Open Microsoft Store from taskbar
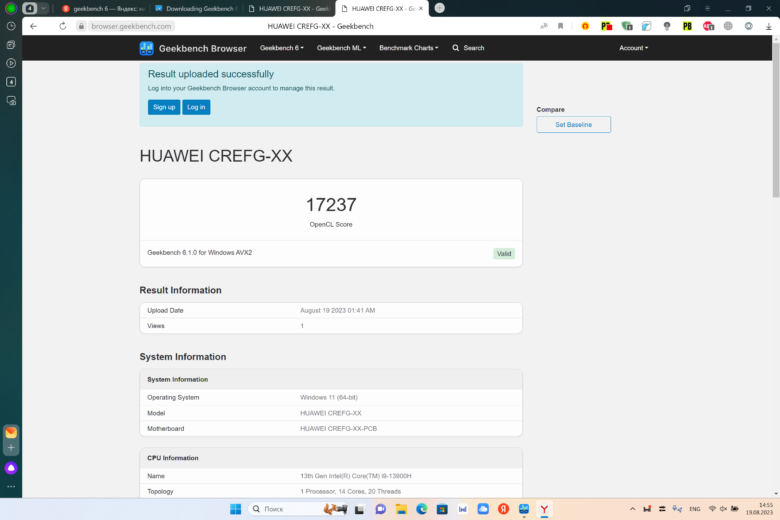The width and height of the screenshot is (780, 520). [442, 509]
